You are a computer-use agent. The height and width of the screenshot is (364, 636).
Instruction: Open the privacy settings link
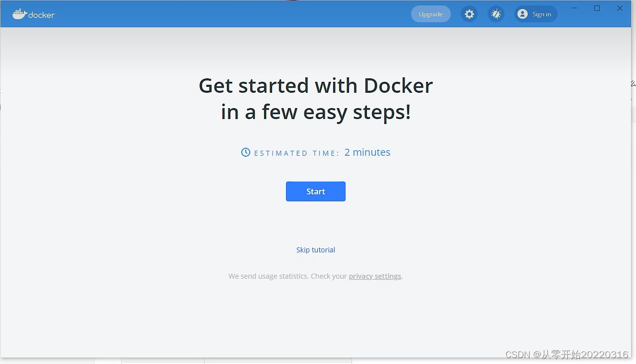coord(375,276)
